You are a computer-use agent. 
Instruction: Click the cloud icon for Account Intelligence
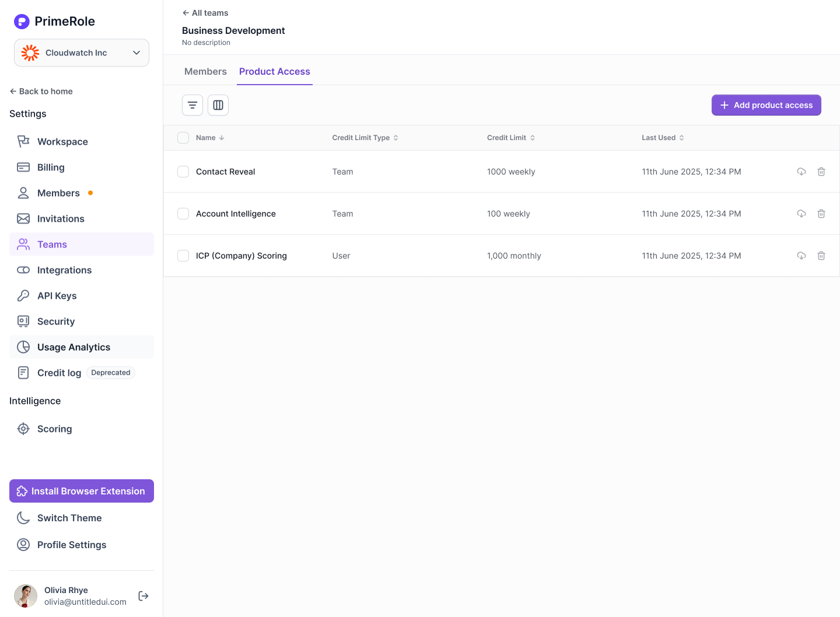coord(801,214)
